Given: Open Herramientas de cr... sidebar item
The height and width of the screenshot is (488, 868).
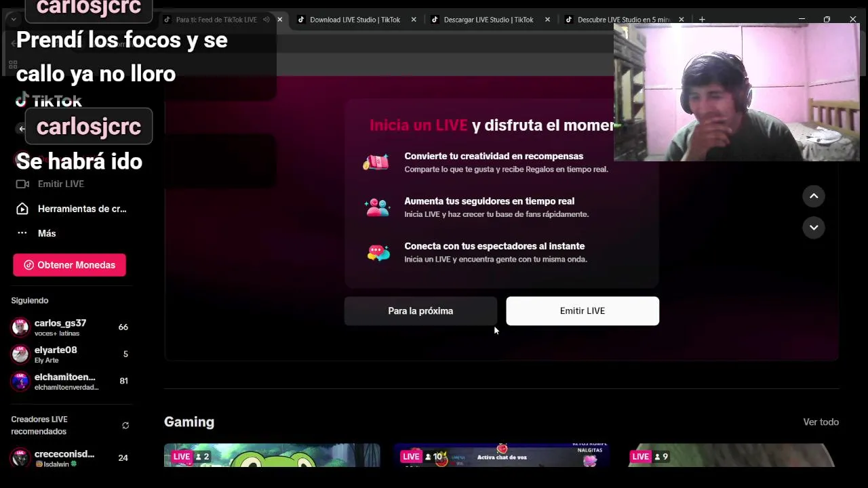Looking at the screenshot, I should tap(71, 209).
